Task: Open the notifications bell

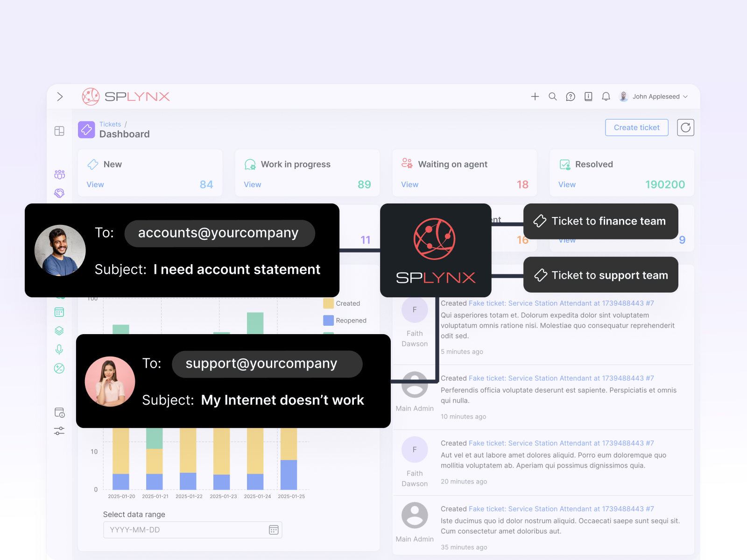Action: coord(606,97)
